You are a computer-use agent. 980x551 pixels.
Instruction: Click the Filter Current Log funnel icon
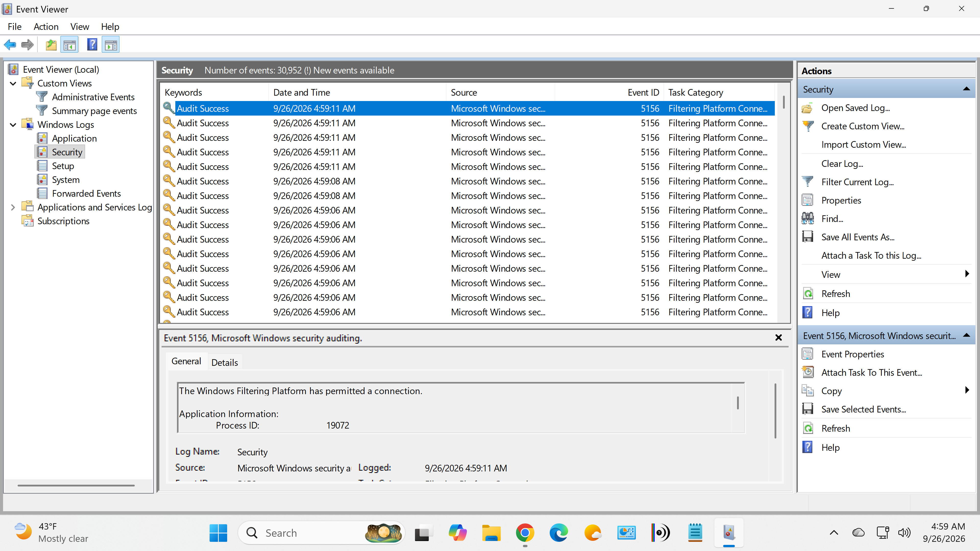pos(808,182)
